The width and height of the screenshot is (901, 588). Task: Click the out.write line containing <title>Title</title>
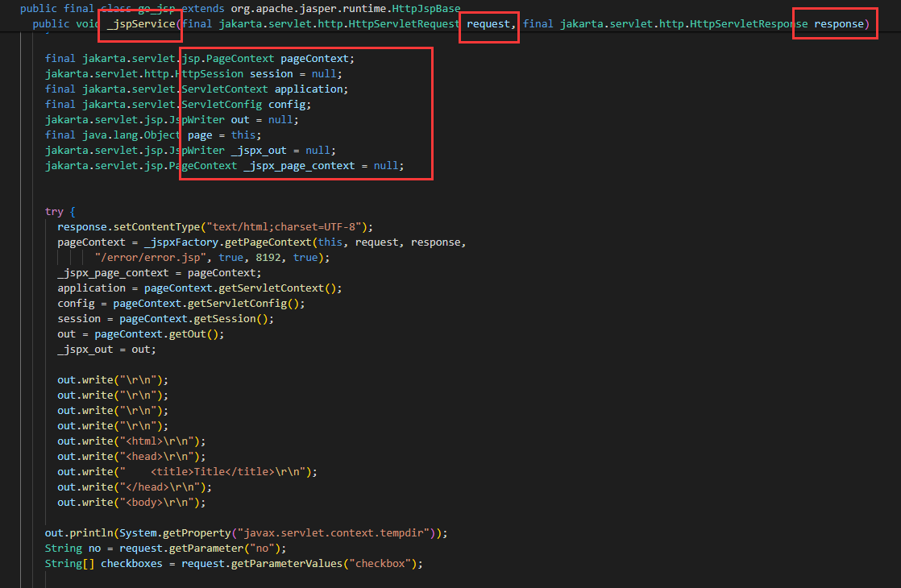pos(187,471)
